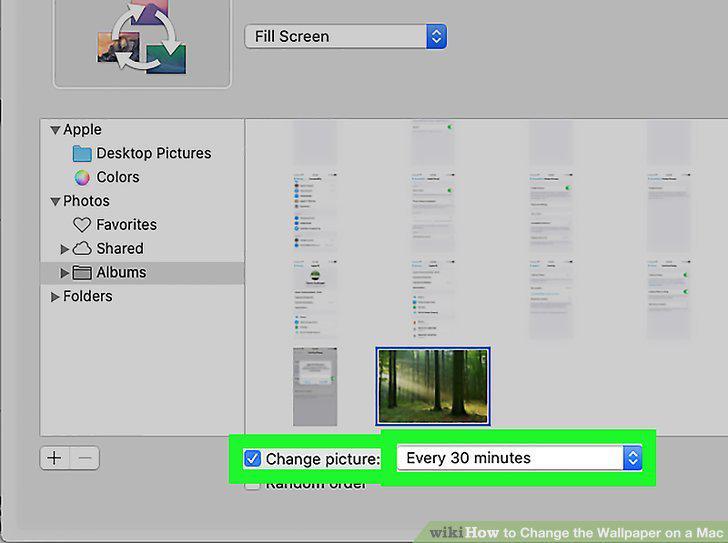Collapse the Photos section triangle
This screenshot has height=543, width=728.
[55, 201]
